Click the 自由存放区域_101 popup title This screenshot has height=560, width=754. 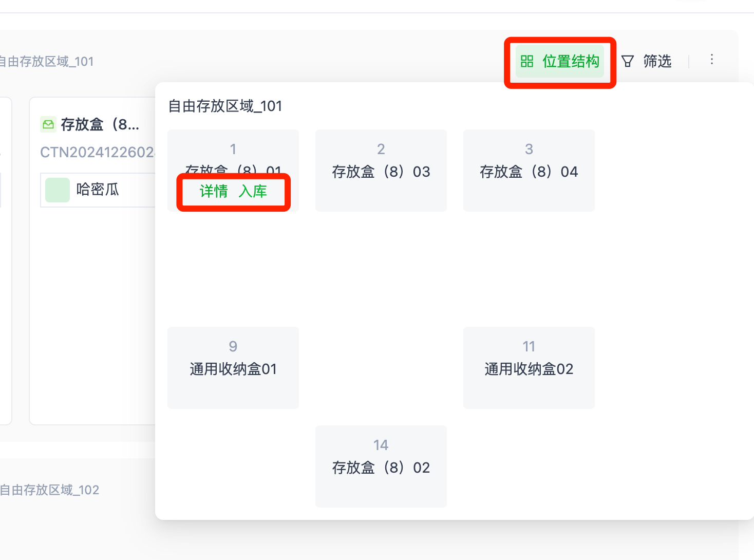point(225,106)
